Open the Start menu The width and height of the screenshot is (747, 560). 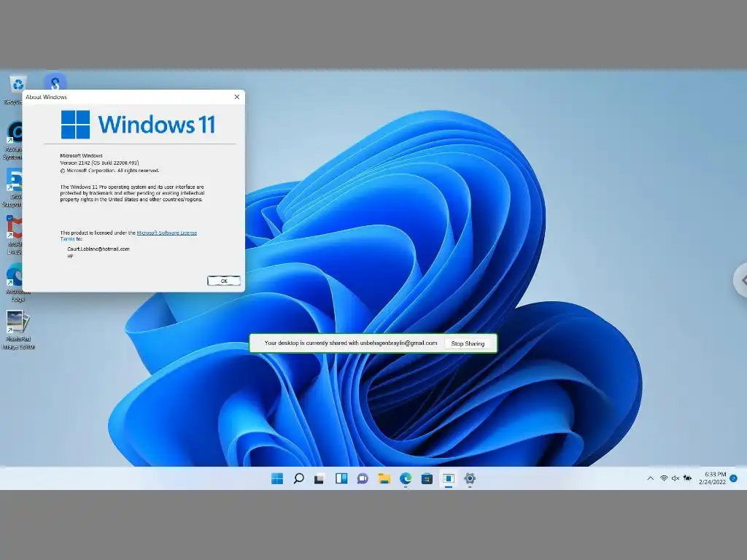click(276, 478)
